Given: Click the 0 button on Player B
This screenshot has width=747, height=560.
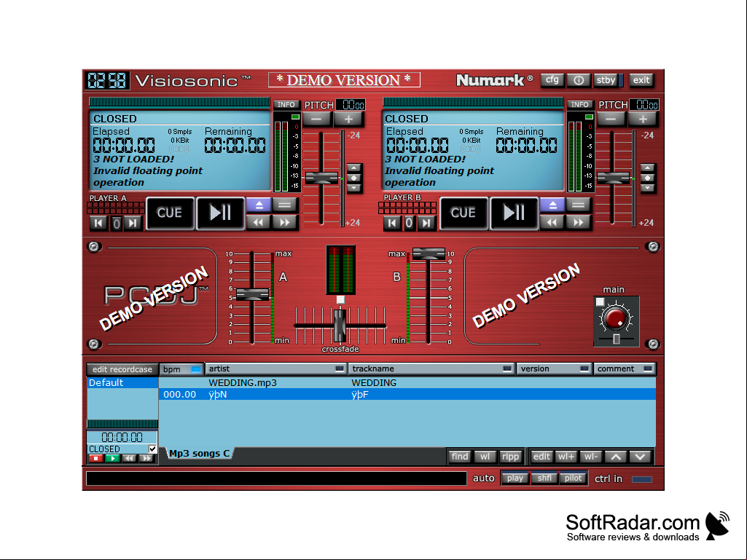Looking at the screenshot, I should 409,224.
